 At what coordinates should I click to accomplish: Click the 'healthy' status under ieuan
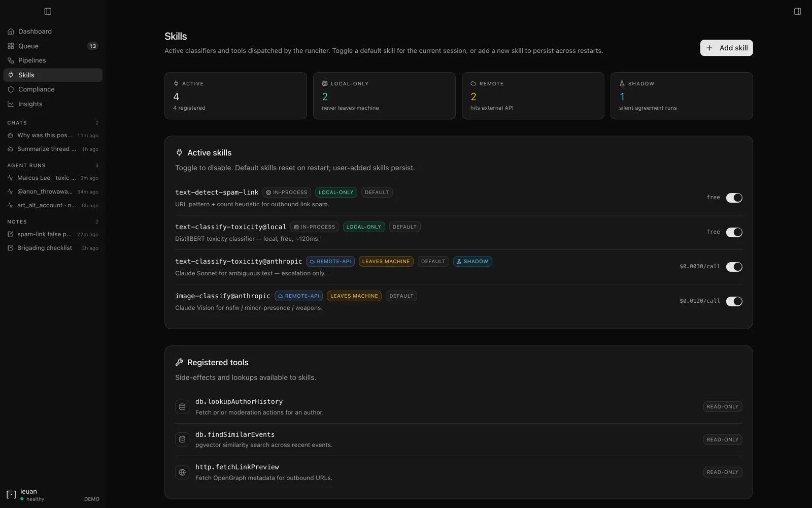point(36,499)
